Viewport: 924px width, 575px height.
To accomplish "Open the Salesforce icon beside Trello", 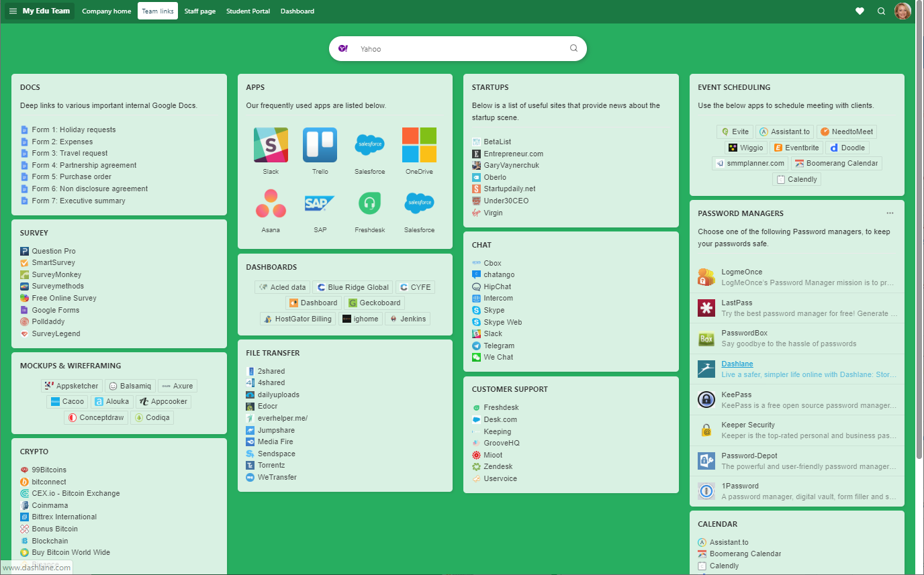I will pos(370,145).
